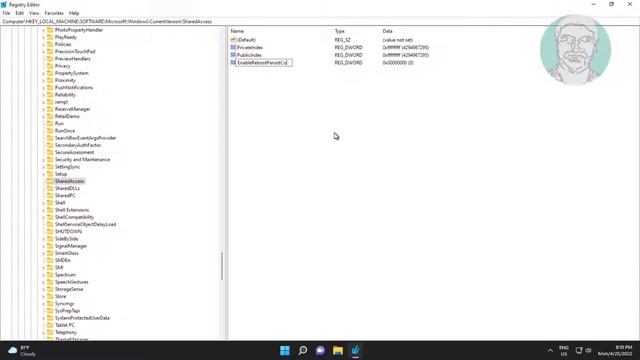Image resolution: width=640 pixels, height=360 pixels.
Task: Click the PlayReady folder icon
Action: click(50, 37)
